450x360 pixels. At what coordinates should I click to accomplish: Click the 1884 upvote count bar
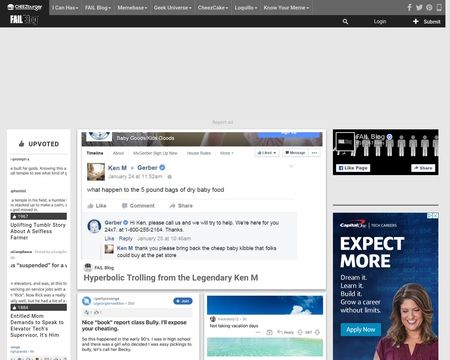pos(38,307)
